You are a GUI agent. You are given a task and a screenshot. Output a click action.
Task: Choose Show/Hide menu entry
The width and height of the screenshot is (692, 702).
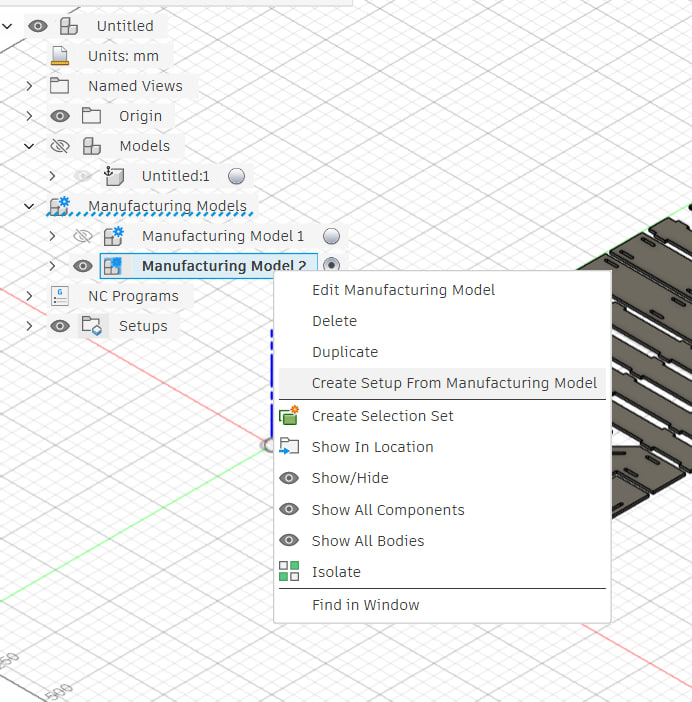[x=442, y=478]
